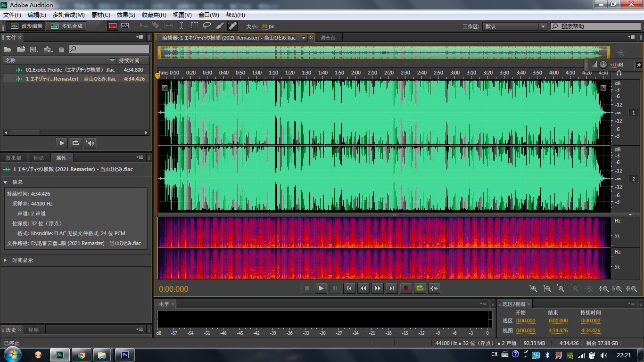644x362 pixels.
Task: Click Zoom In Time icon
Action: pos(561,288)
